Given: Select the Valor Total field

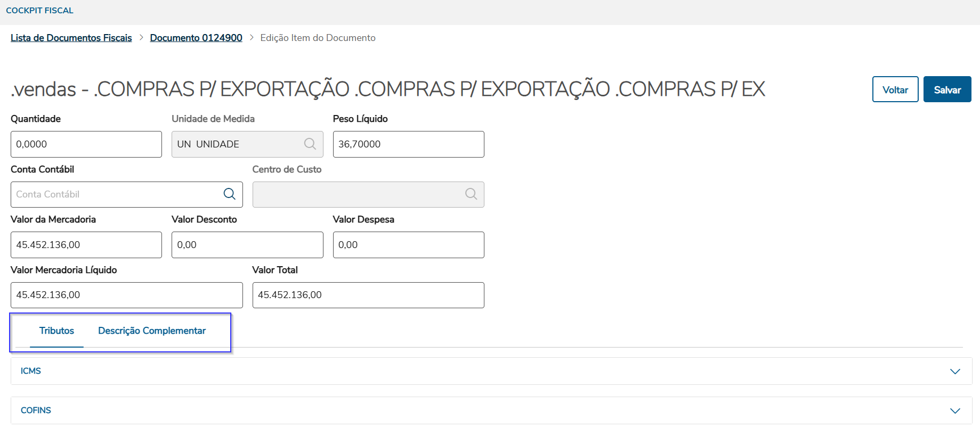Looking at the screenshot, I should pyautogui.click(x=368, y=295).
